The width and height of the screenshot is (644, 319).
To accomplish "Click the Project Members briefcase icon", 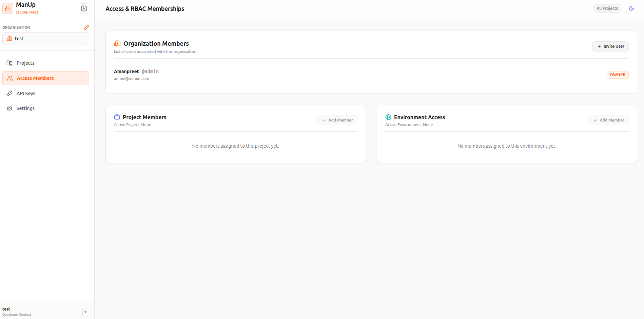I will click(x=117, y=117).
